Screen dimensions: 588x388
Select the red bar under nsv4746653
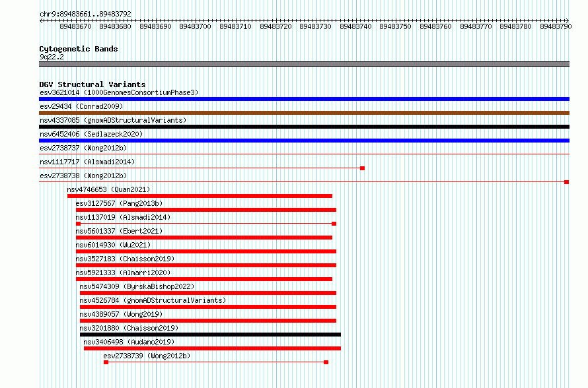pyautogui.click(x=200, y=196)
